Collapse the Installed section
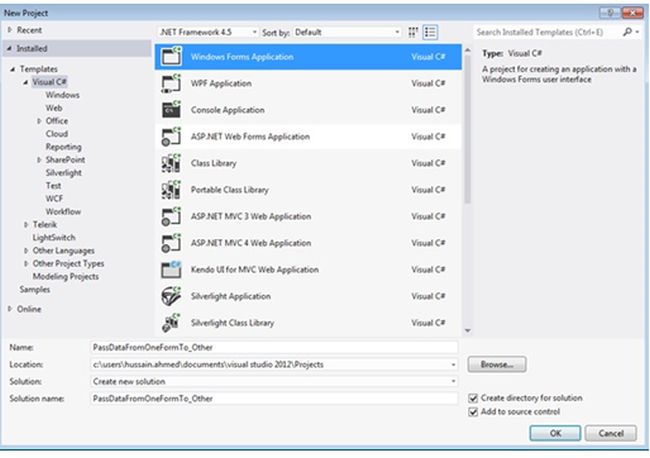Viewport: 650px width, 458px height. click(x=10, y=48)
